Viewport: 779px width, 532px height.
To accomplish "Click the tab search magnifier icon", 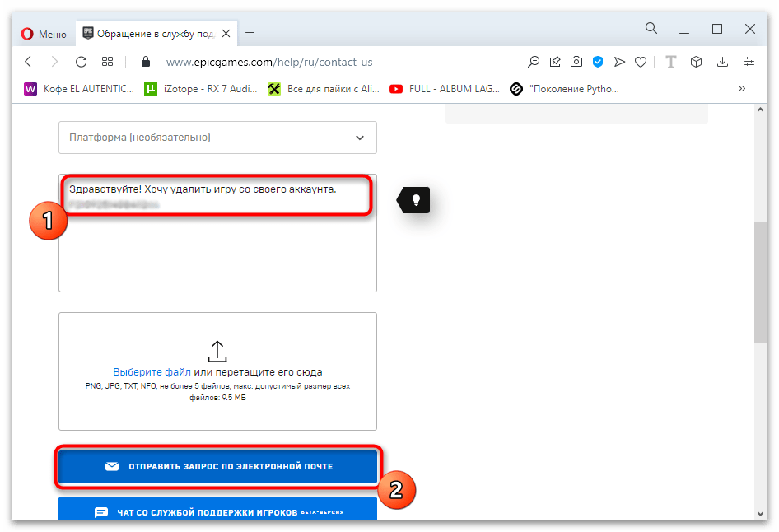I will [651, 28].
